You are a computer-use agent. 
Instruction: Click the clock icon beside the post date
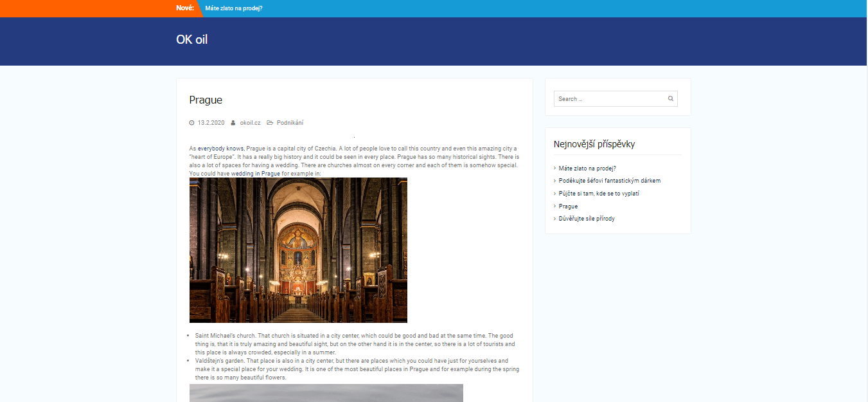191,123
